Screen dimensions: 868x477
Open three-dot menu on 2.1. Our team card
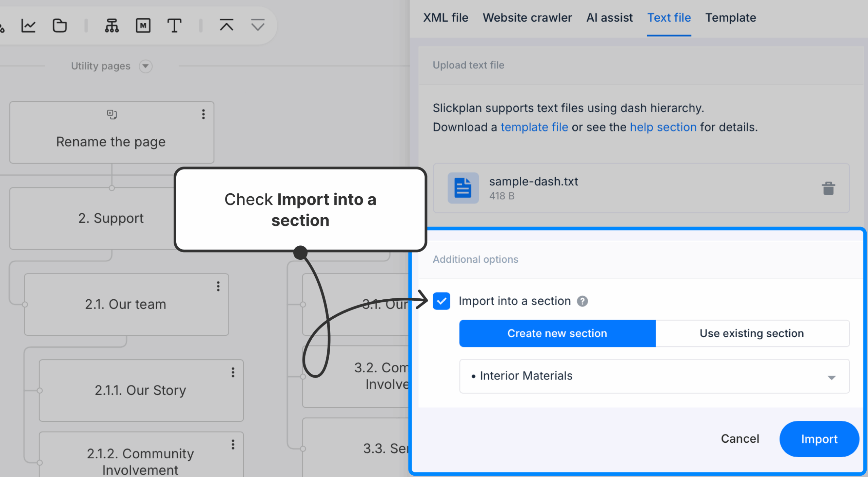(218, 286)
